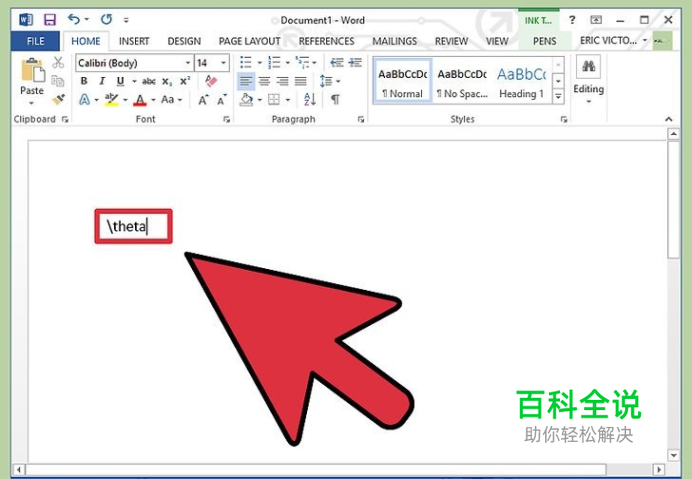Image resolution: width=692 pixels, height=479 pixels.
Task: Open the Paragraph dialog launcher
Action: pos(361,119)
